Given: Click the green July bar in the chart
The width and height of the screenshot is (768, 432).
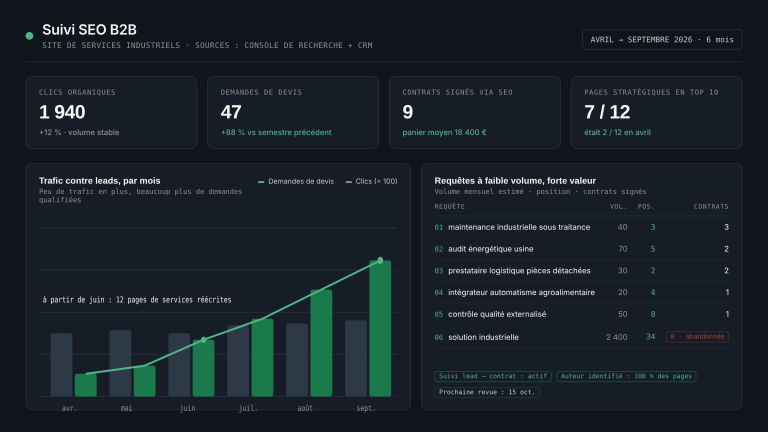Looking at the screenshot, I should (x=263, y=358).
